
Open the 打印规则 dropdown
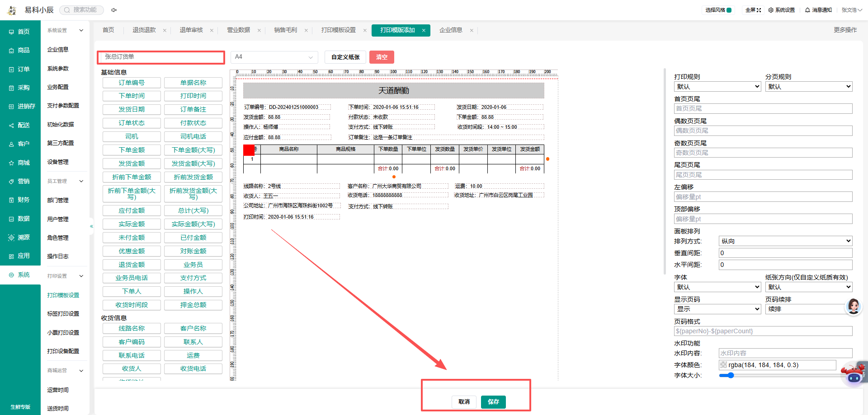pyautogui.click(x=718, y=87)
